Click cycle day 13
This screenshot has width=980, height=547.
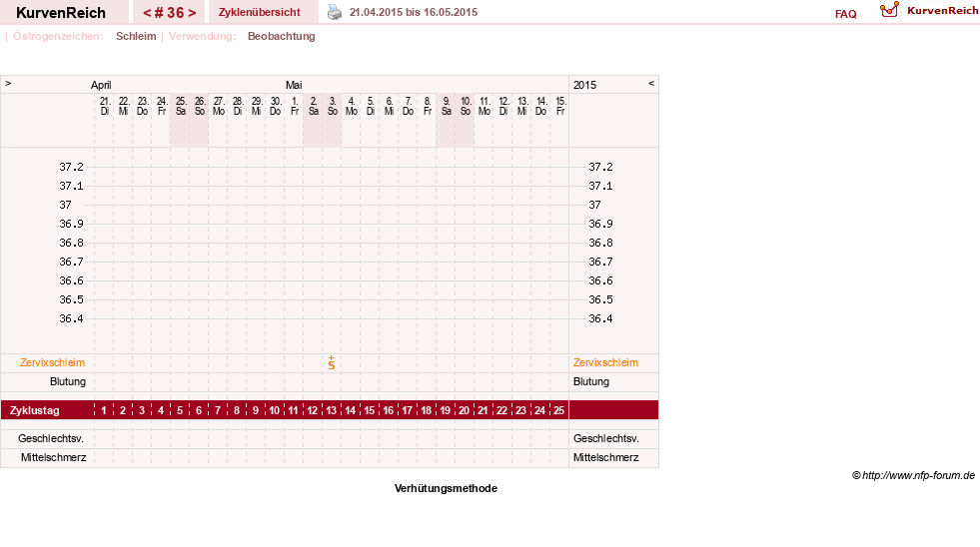point(332,410)
